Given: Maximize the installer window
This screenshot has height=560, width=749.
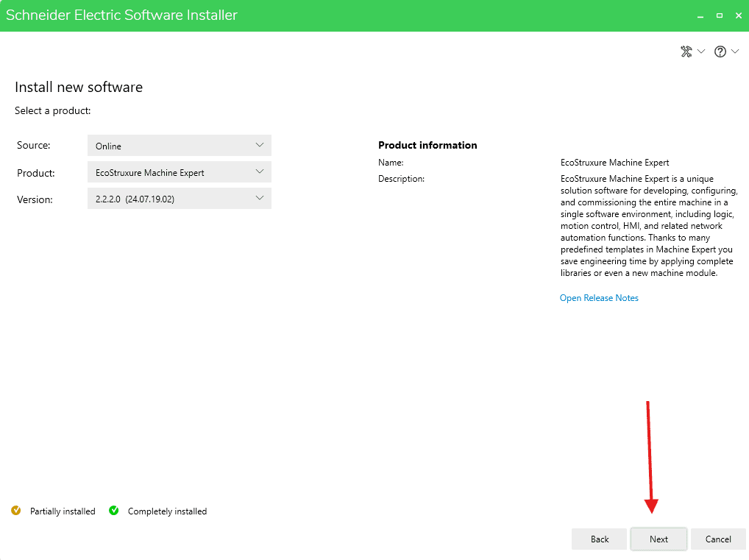Looking at the screenshot, I should point(720,15).
